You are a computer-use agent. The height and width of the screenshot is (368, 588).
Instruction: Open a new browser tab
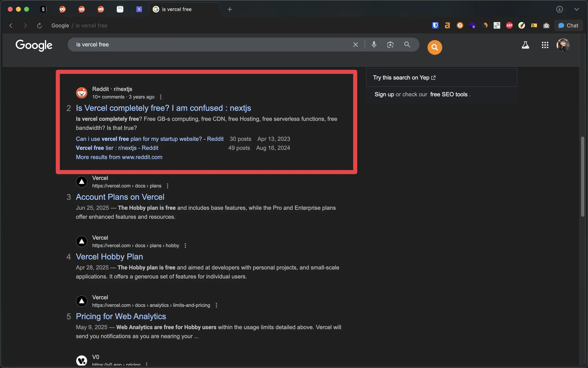(x=230, y=9)
